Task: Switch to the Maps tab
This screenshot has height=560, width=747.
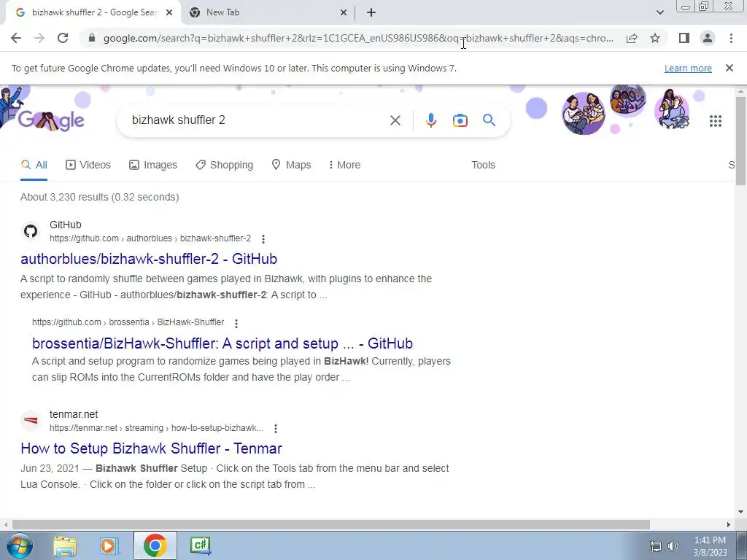Action: point(291,165)
